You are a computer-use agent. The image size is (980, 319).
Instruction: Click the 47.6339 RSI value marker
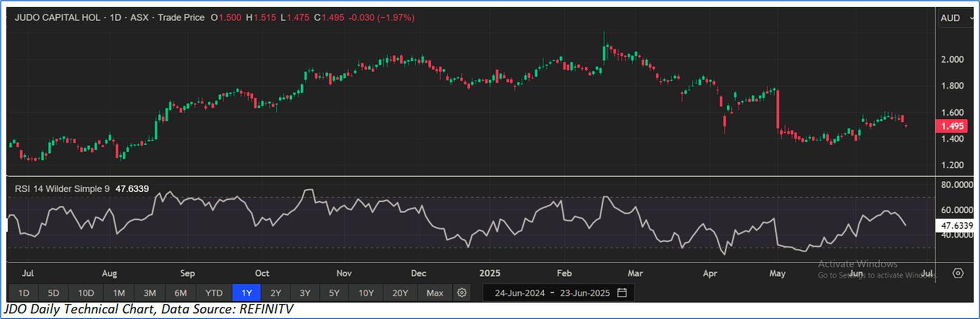coord(956,225)
